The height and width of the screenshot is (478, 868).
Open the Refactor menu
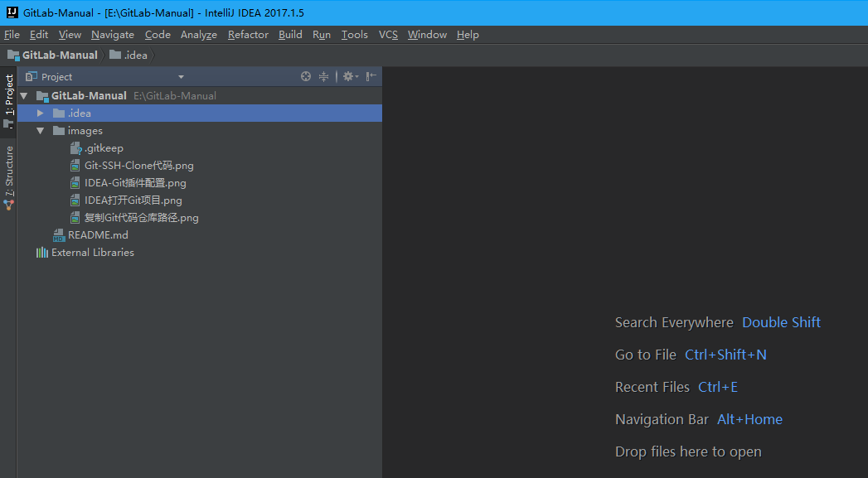(248, 35)
